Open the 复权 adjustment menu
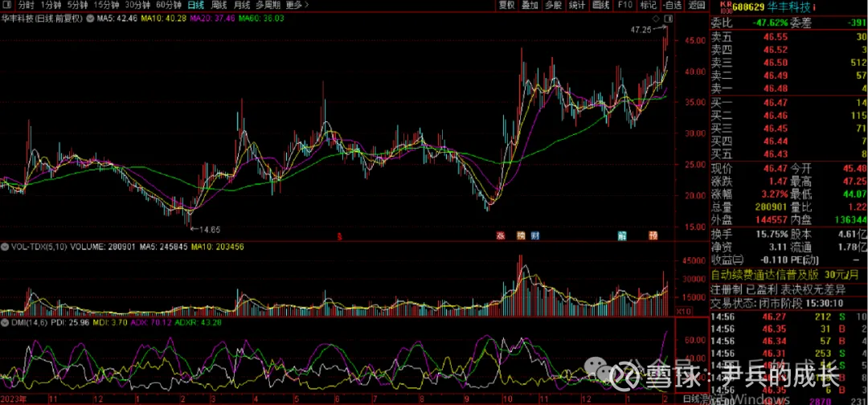The width and height of the screenshot is (868, 405). (506, 4)
